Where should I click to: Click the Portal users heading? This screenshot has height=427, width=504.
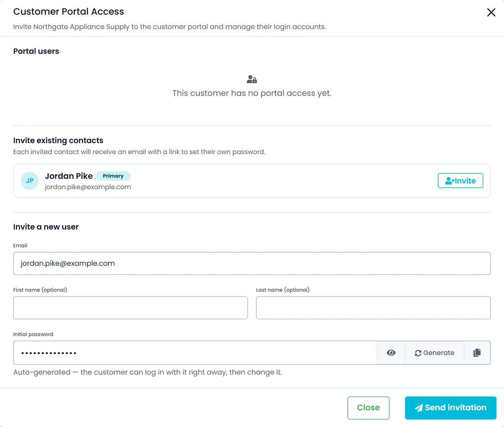tap(36, 51)
